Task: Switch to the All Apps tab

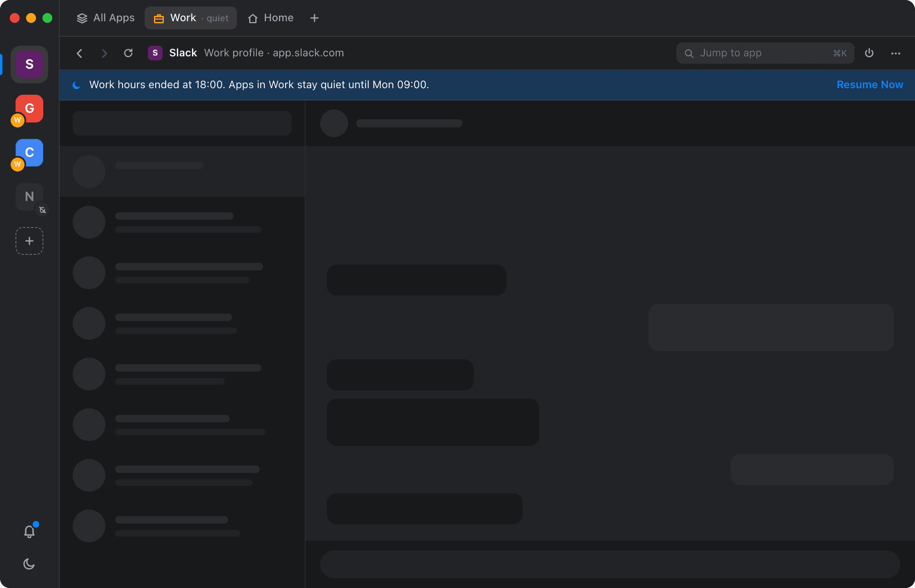Action: click(x=106, y=18)
